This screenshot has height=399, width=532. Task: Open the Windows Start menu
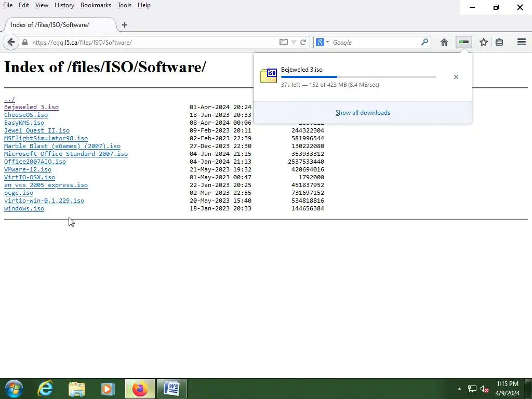(x=14, y=389)
